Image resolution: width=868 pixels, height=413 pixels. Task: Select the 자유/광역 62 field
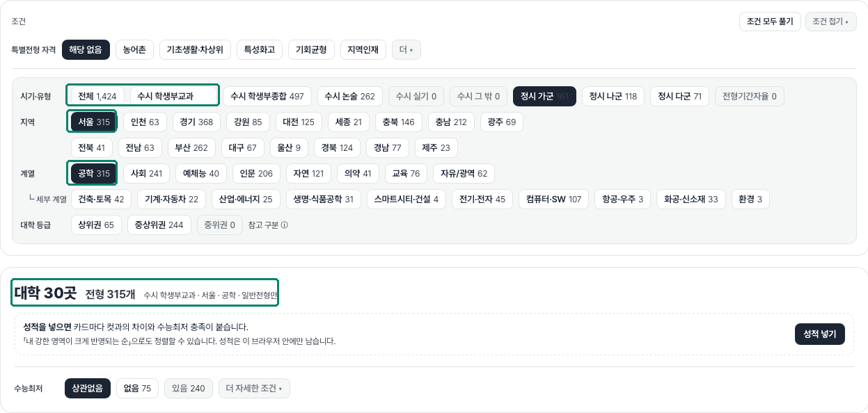464,173
